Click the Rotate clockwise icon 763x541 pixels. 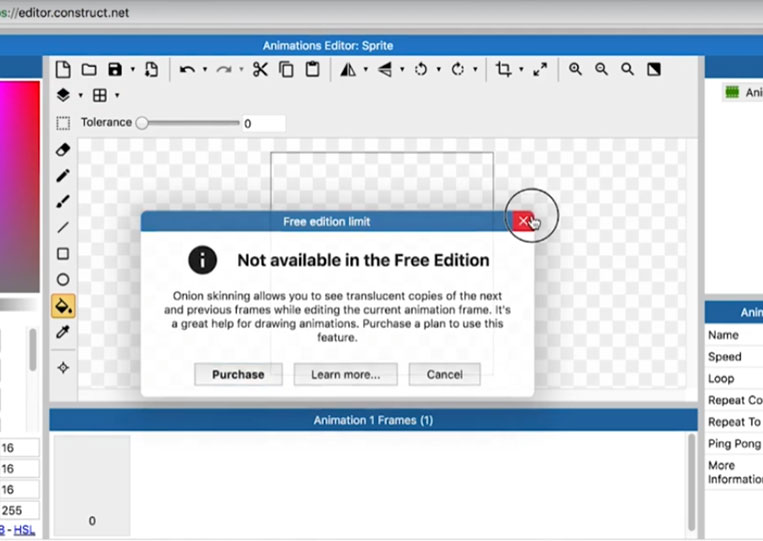(x=457, y=70)
